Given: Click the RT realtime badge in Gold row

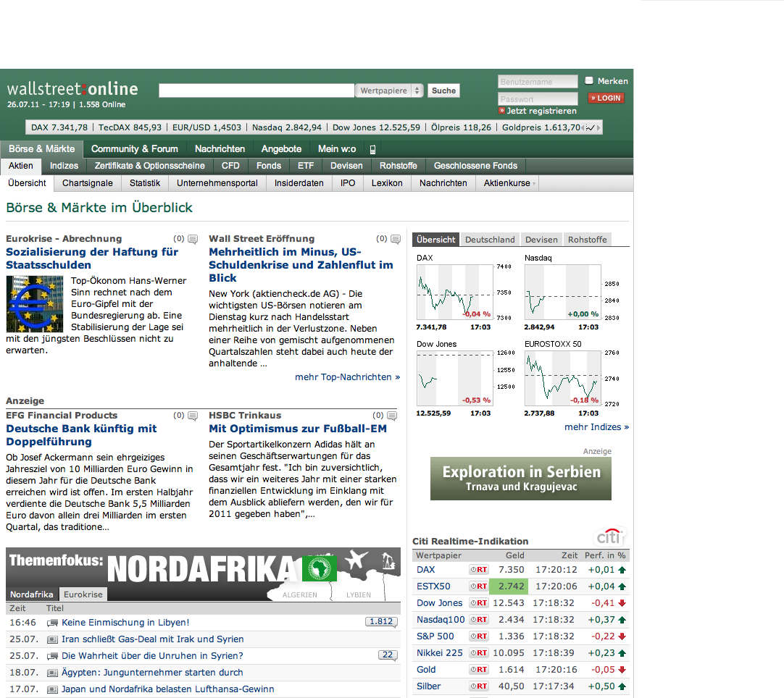Looking at the screenshot, I should click(479, 670).
